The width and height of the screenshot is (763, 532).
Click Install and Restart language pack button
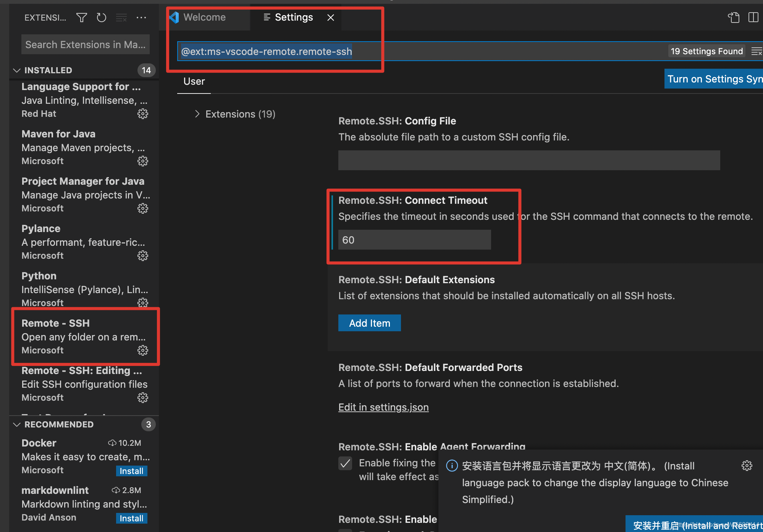click(694, 524)
